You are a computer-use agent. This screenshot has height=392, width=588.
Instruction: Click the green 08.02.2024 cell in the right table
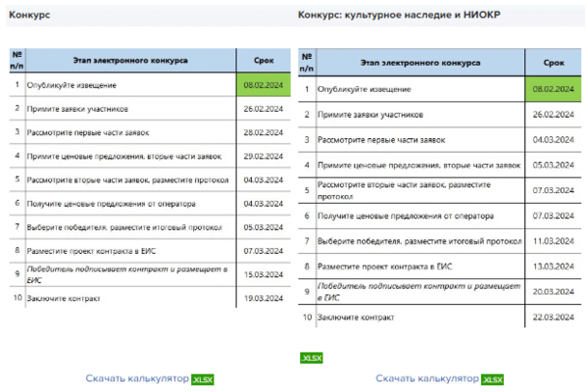(x=553, y=89)
